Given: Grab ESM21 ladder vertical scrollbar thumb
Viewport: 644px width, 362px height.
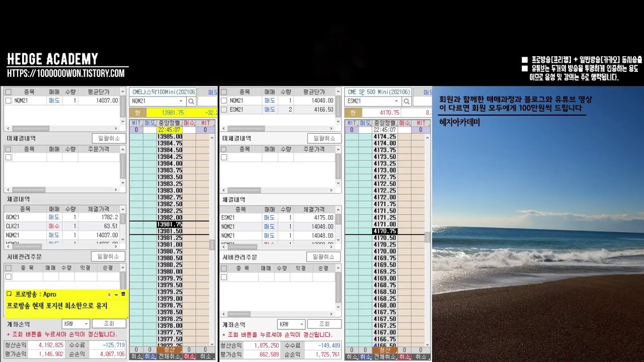Looking at the screenshot, I should [428, 237].
